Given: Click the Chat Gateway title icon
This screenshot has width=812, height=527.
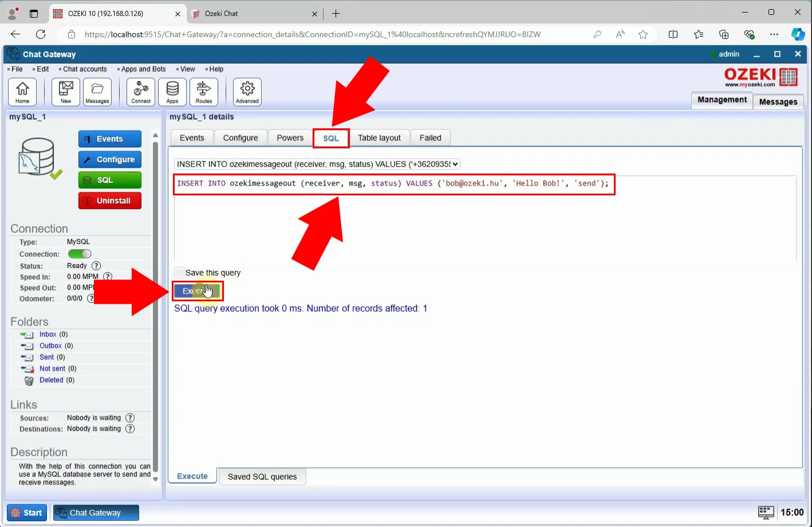Looking at the screenshot, I should pyautogui.click(x=13, y=54).
